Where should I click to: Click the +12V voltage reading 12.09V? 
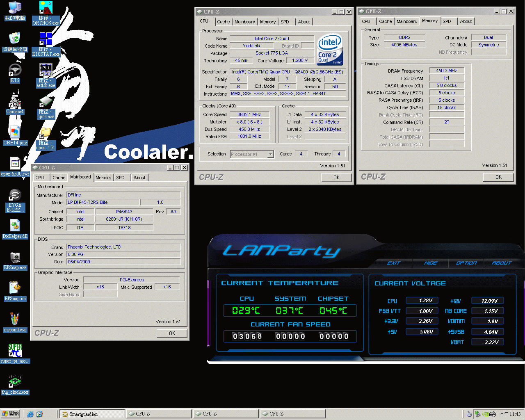coord(488,301)
